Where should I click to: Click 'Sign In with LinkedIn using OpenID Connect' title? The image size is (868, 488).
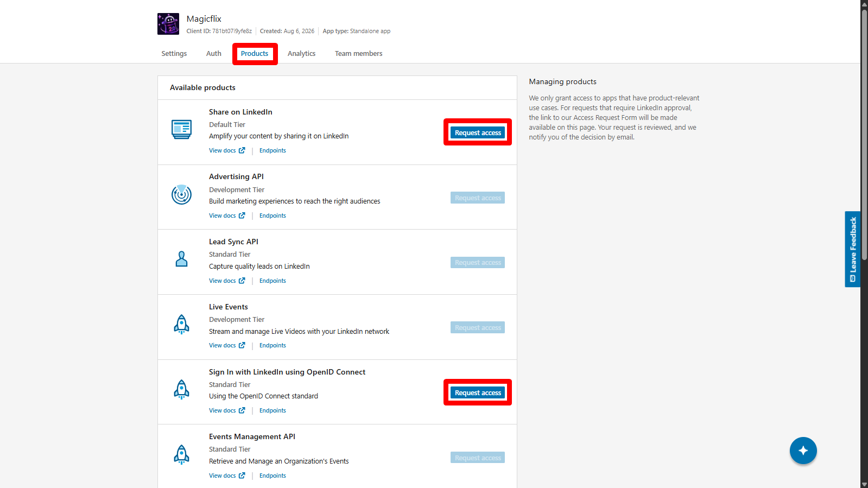(x=287, y=372)
